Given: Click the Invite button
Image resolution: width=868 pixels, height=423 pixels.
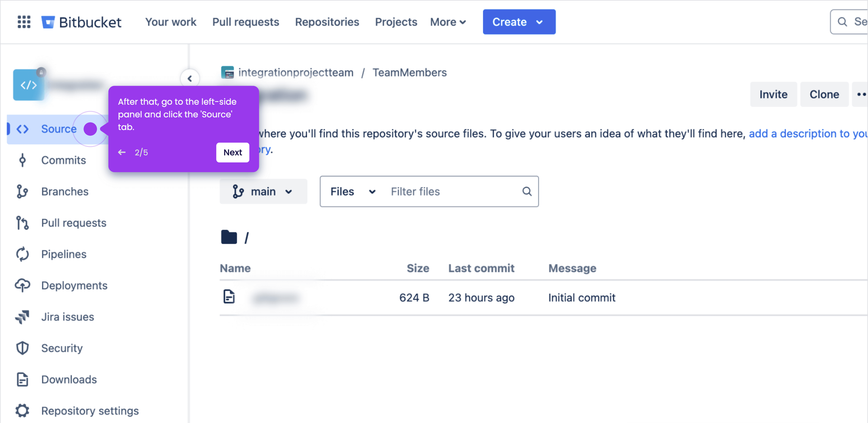Looking at the screenshot, I should pyautogui.click(x=773, y=94).
